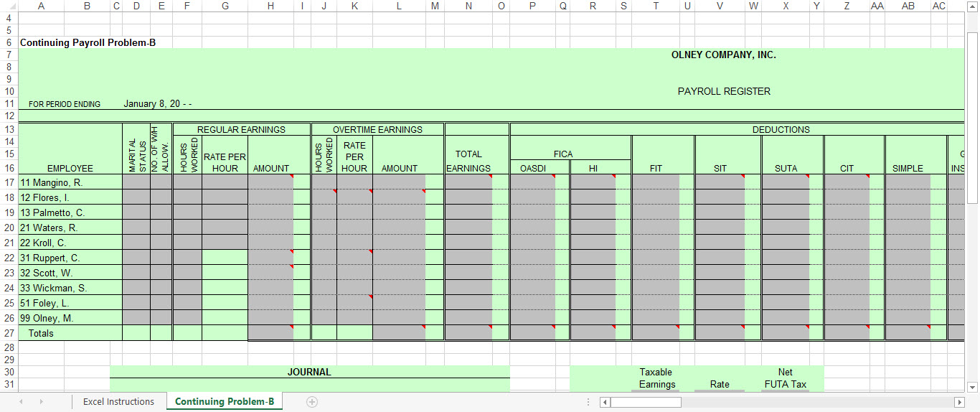Select employee cell '12 Flores, I.'
This screenshot has height=412, width=980.
coord(70,197)
